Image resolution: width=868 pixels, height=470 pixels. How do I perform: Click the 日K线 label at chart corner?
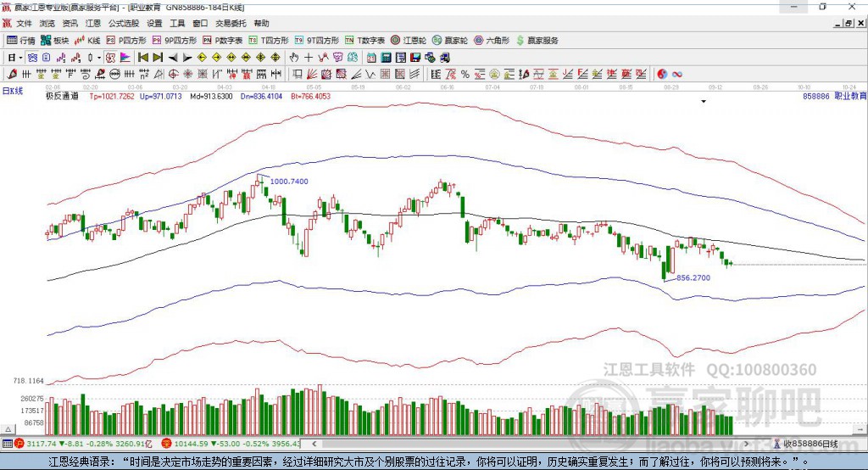tap(13, 91)
